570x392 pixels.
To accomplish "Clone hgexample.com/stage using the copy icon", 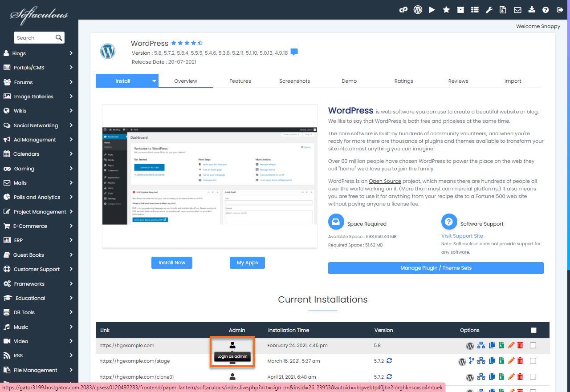I will 491,361.
